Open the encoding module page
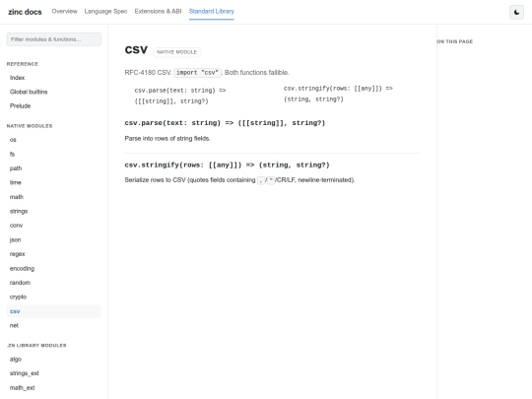 pyautogui.click(x=54, y=268)
